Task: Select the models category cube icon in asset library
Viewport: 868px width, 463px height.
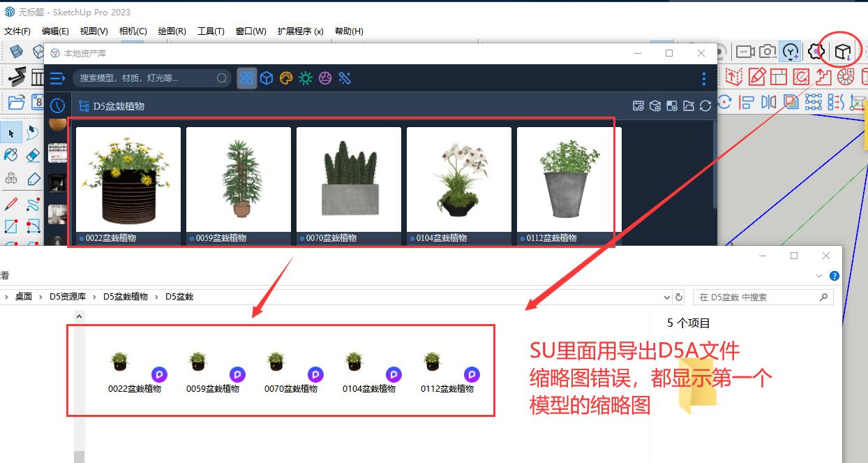Action: pos(266,78)
